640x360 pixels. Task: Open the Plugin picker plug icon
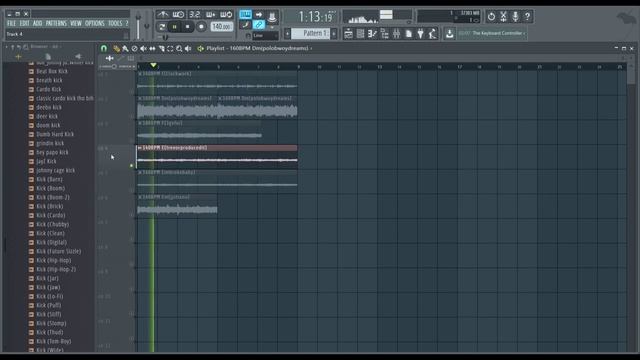click(x=420, y=33)
